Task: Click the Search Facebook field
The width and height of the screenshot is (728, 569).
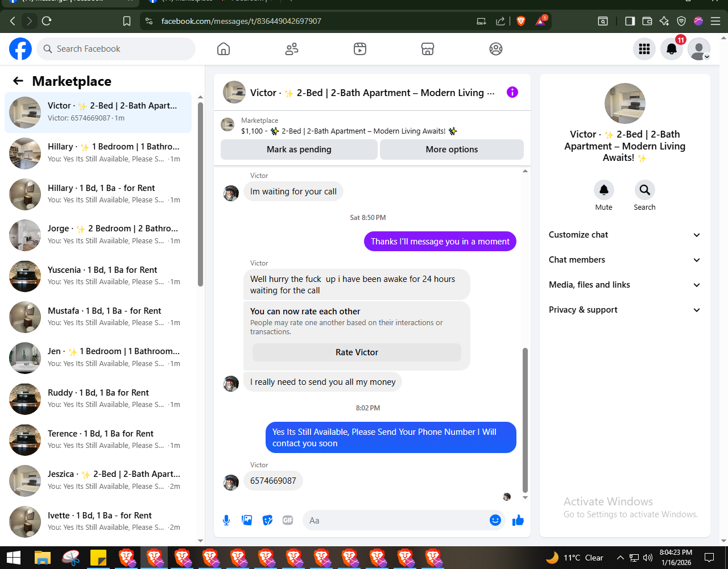Action: pyautogui.click(x=116, y=49)
